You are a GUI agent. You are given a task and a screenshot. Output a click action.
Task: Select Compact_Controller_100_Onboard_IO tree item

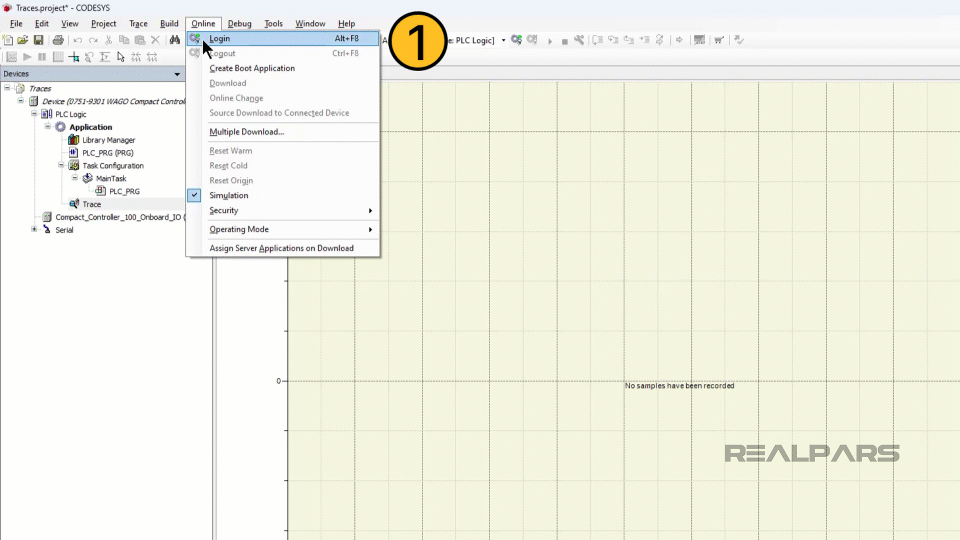pos(120,217)
